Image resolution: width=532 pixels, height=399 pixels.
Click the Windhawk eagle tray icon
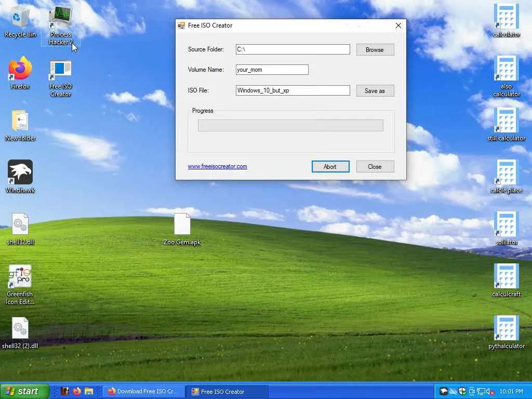(x=444, y=391)
